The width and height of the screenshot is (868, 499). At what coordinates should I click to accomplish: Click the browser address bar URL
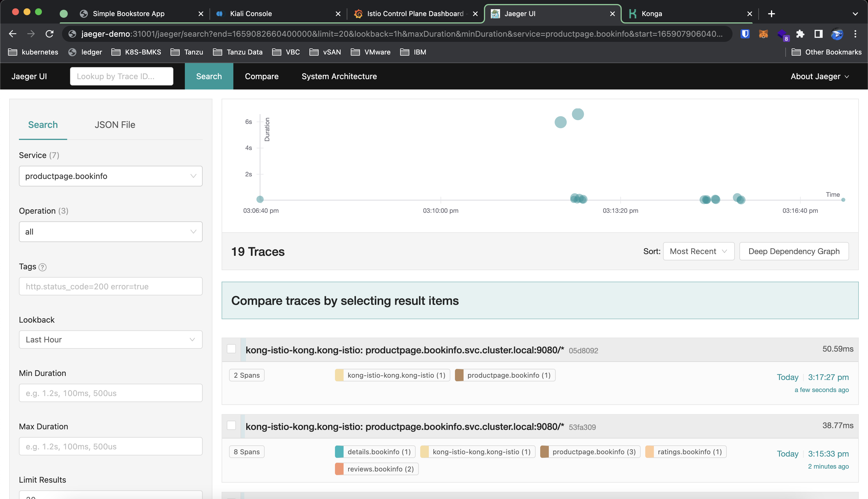(402, 34)
